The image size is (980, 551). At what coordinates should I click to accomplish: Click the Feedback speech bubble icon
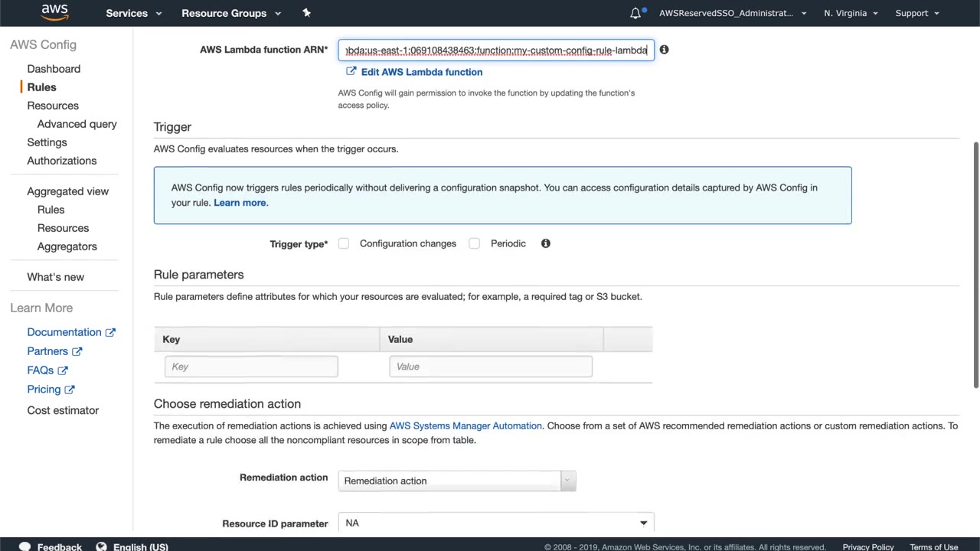click(x=24, y=546)
